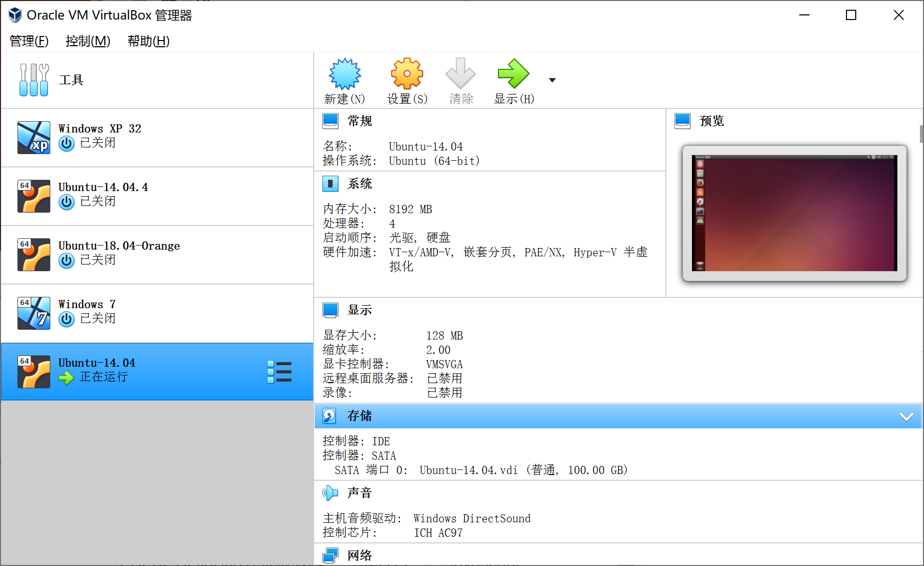Open Settings (设置) gear icon

(407, 74)
